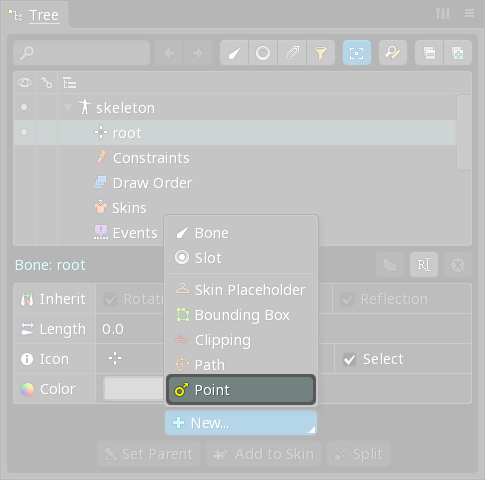Click the Set Parent button
485x480 pixels.
[x=149, y=454]
